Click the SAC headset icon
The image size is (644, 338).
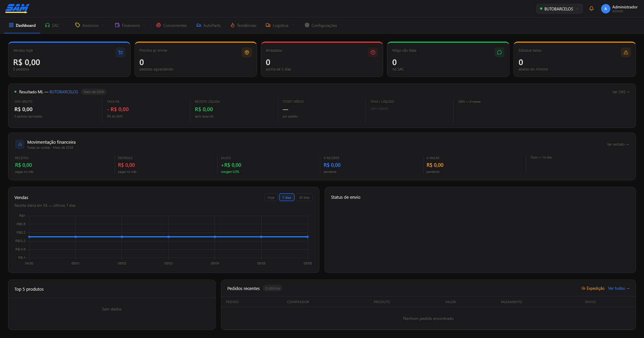click(47, 25)
